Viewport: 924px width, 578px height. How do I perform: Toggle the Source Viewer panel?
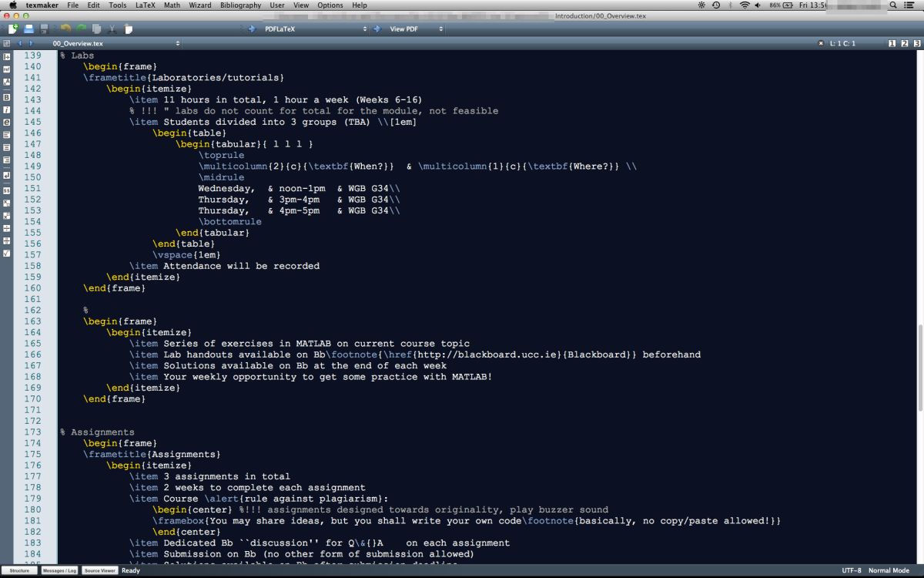pos(99,570)
